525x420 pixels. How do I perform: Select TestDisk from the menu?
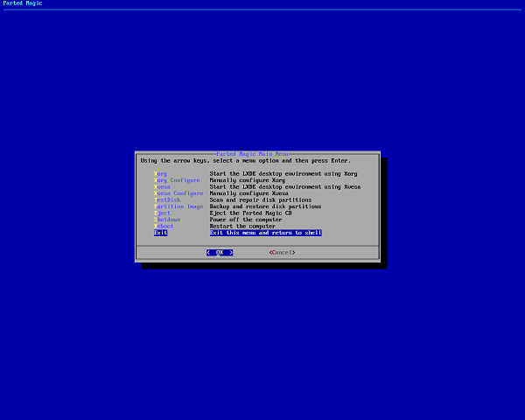coord(167,199)
